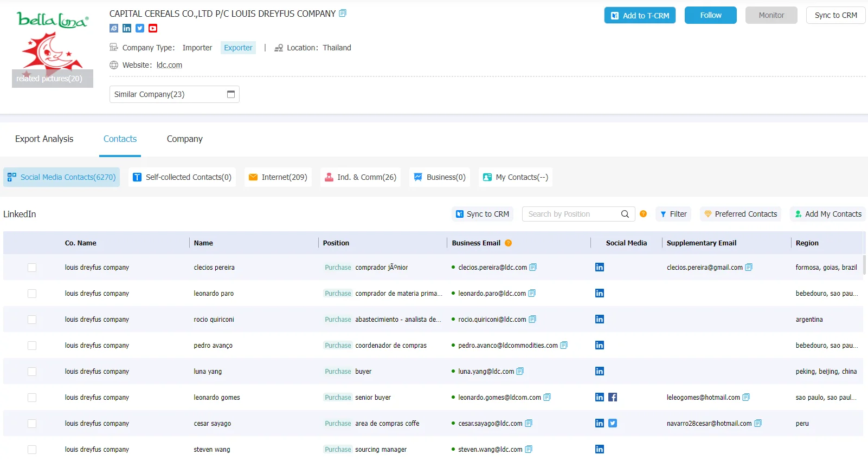Screen dimensions: 868x461
Task: Click the Add My Contacts button
Action: point(828,214)
